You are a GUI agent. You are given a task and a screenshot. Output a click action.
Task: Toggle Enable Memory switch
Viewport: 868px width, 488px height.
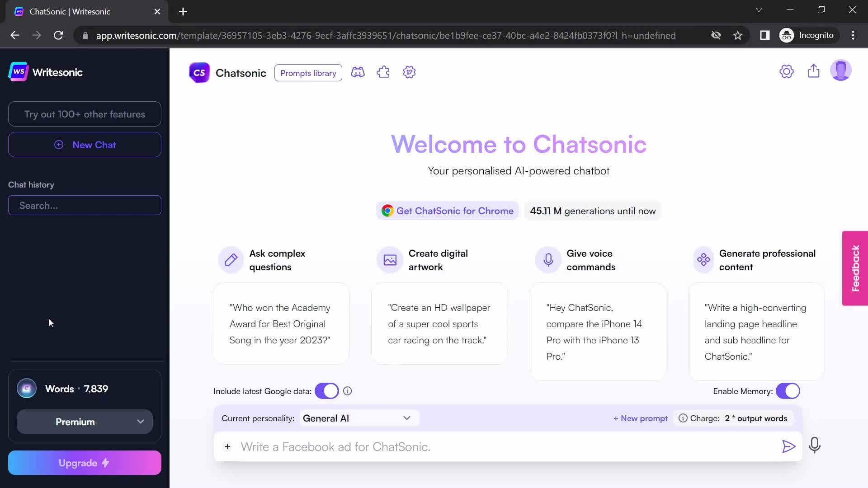point(788,391)
